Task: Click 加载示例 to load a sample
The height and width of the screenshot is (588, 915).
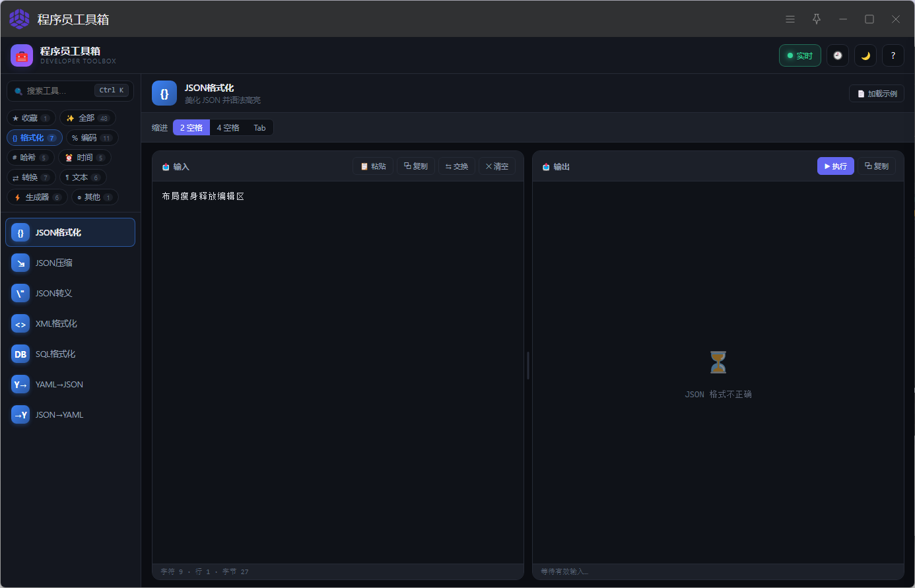Action: [877, 94]
